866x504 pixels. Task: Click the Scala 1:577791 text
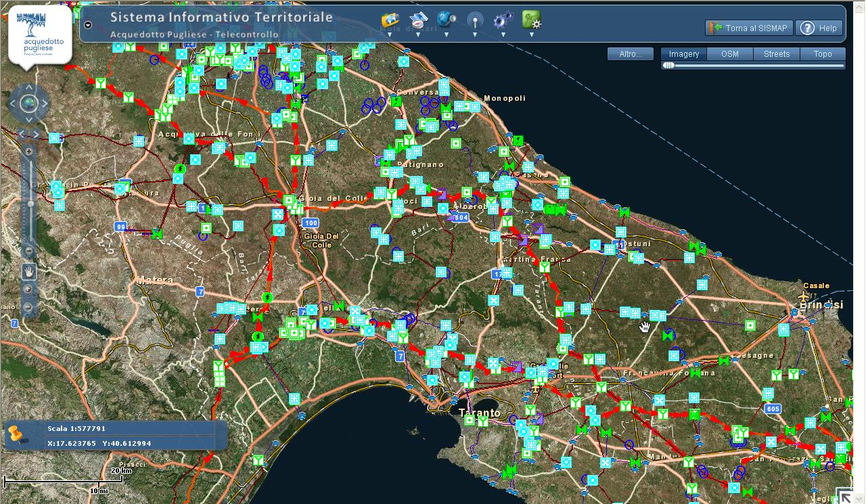tap(76, 428)
